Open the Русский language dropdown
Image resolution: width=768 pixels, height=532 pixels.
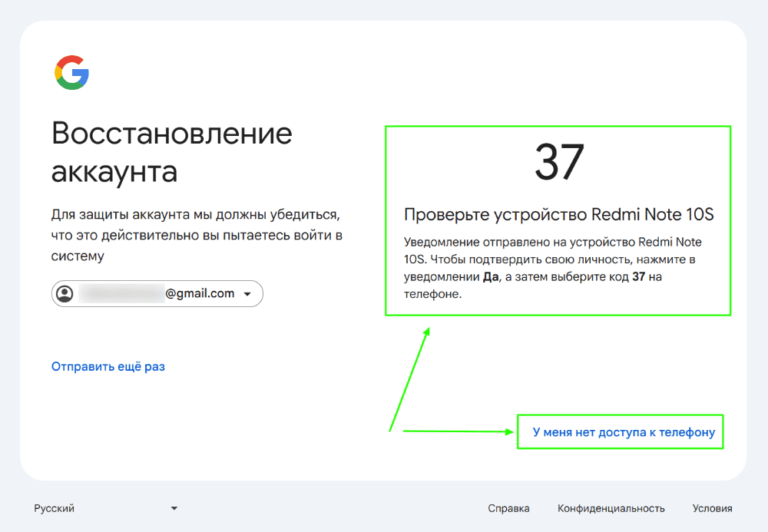pyautogui.click(x=105, y=508)
